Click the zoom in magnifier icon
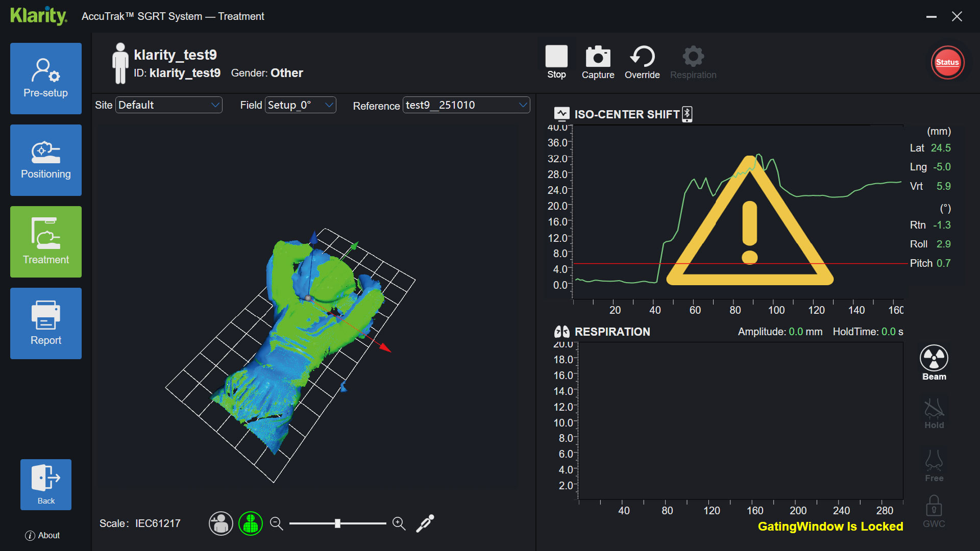Screen dimensions: 980x551 coord(399,523)
